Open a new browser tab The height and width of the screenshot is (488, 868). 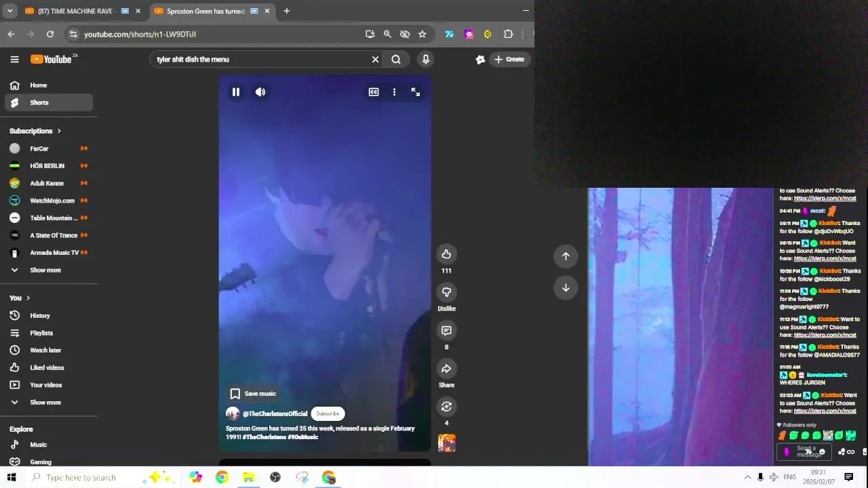click(286, 11)
